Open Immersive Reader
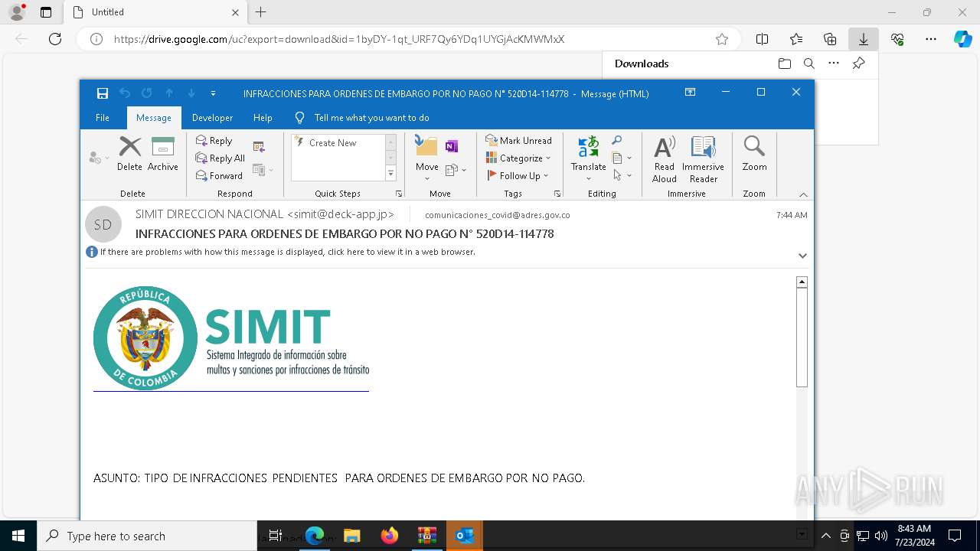This screenshot has height=551, width=980. click(x=703, y=159)
